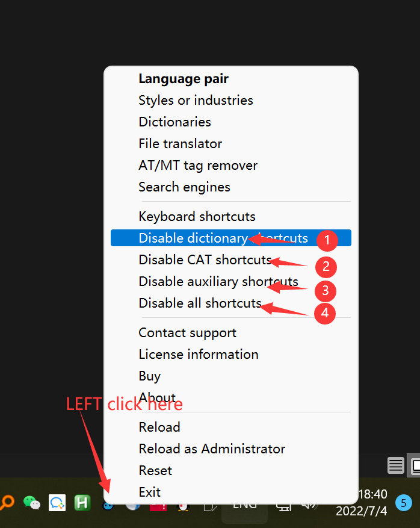Open the green H app in taskbar

(82, 502)
